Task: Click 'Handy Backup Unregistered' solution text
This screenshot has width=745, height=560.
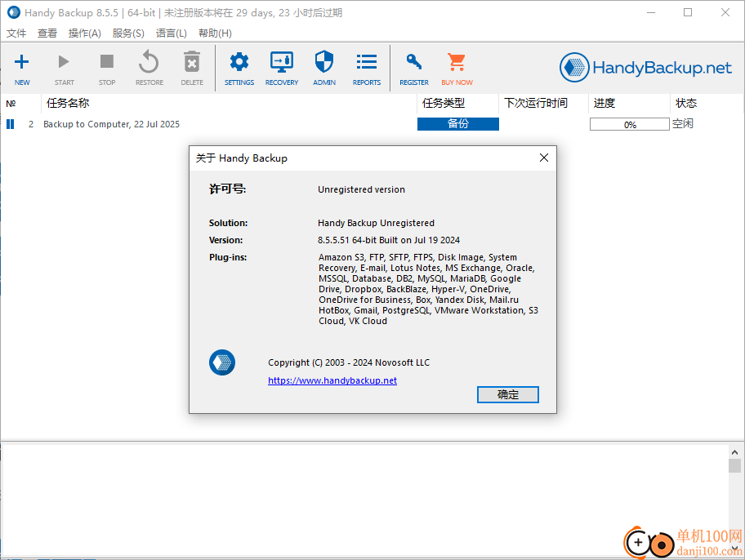Action: point(376,223)
